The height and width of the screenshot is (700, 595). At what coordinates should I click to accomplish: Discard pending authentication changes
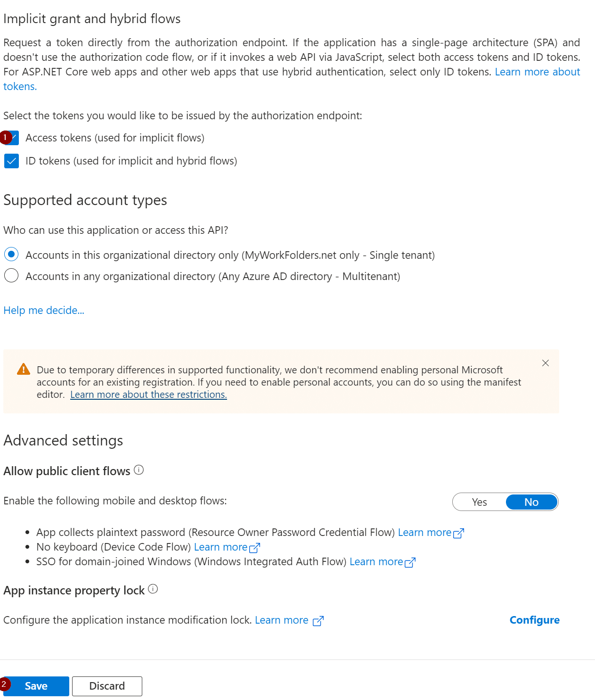[x=107, y=686]
